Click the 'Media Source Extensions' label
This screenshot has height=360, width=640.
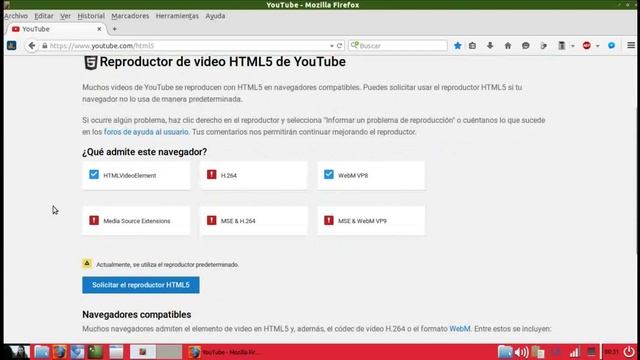[x=137, y=221]
